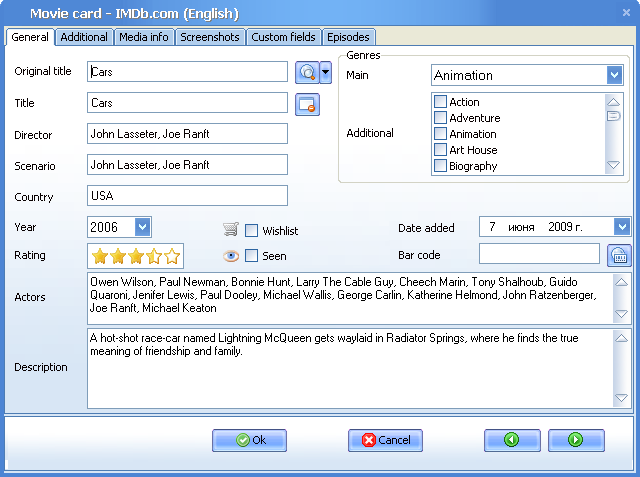Open the Main genre dropdown
Image resolution: width=640 pixels, height=477 pixels.
click(614, 75)
